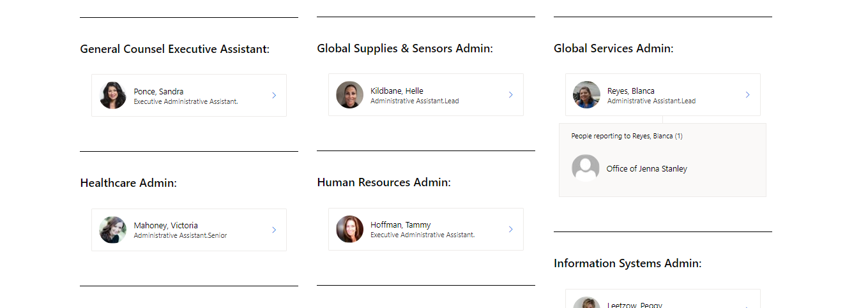Click Blanca Reyes's profile photo
The height and width of the screenshot is (308, 868).
click(x=586, y=95)
